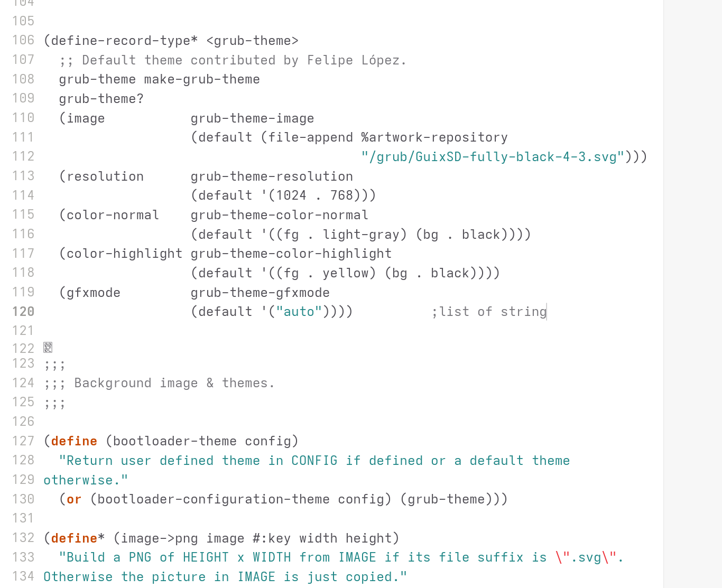Click the ";list of string" comment
Viewport: 722px width, 588px height.
click(x=489, y=312)
